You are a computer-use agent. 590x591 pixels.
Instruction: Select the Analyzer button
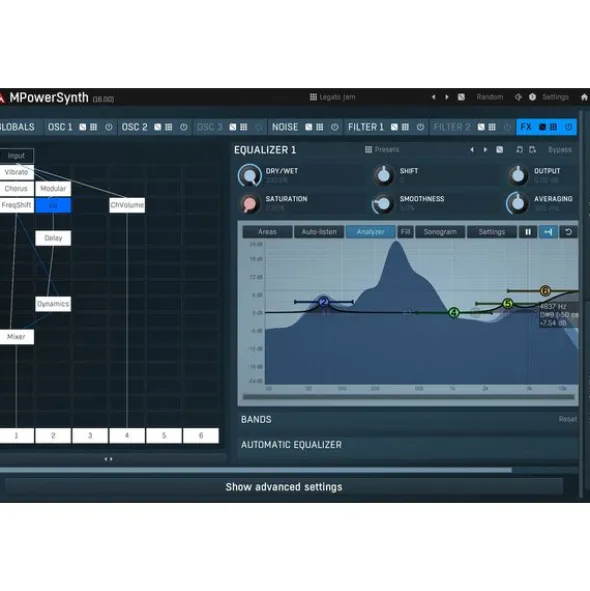(371, 232)
